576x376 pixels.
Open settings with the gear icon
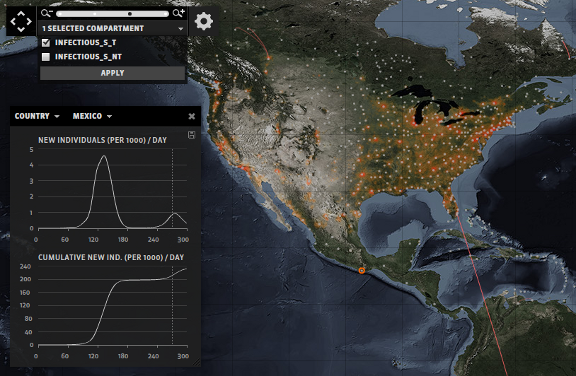click(204, 21)
